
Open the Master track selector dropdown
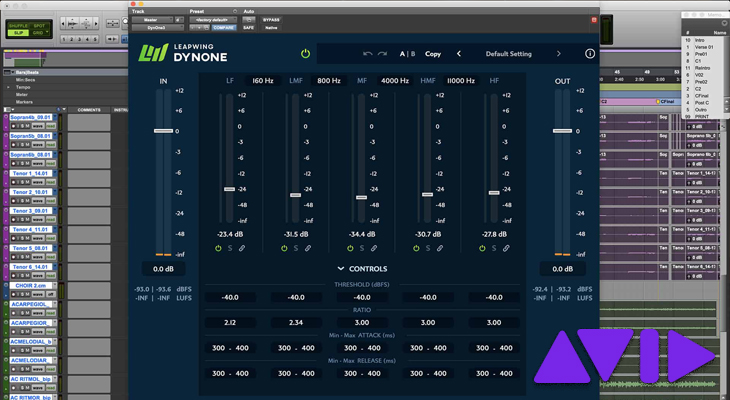[152, 20]
